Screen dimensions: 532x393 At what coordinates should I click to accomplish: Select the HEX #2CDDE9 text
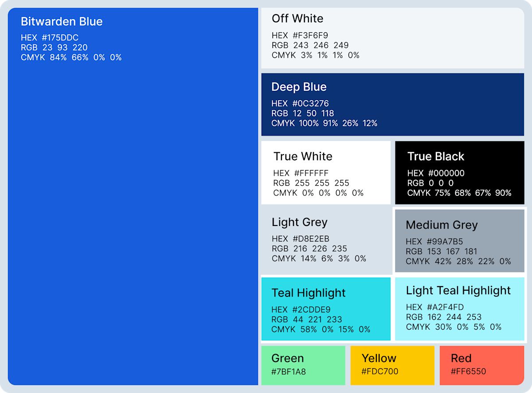click(301, 310)
